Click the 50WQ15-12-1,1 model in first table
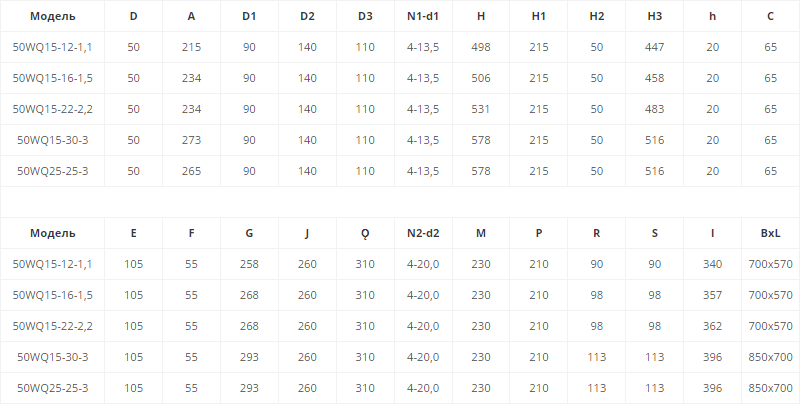Viewport: 800px width, 405px height. (x=52, y=47)
